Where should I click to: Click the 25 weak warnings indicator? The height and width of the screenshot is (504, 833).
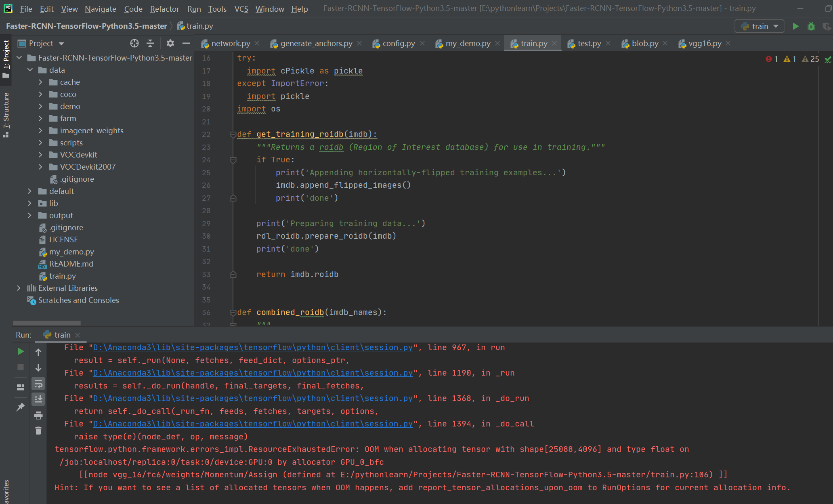[x=810, y=59]
